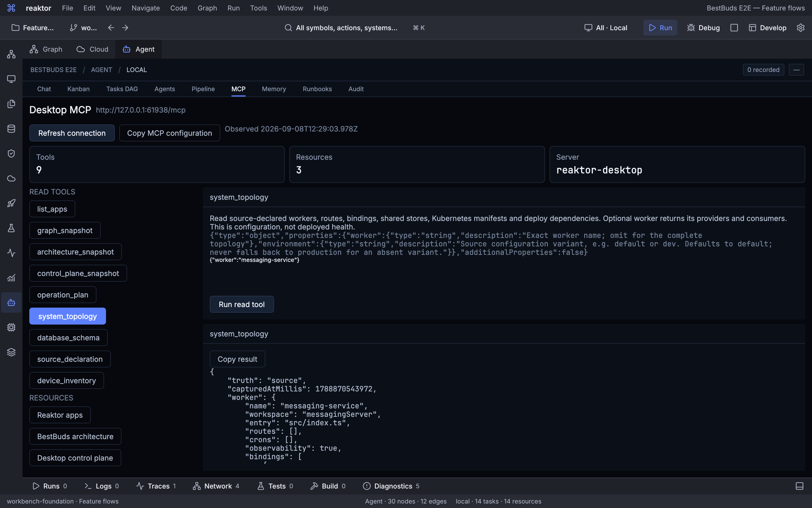Open the chip processor icon in sidebar
This screenshot has width=812, height=508.
pos(11,328)
